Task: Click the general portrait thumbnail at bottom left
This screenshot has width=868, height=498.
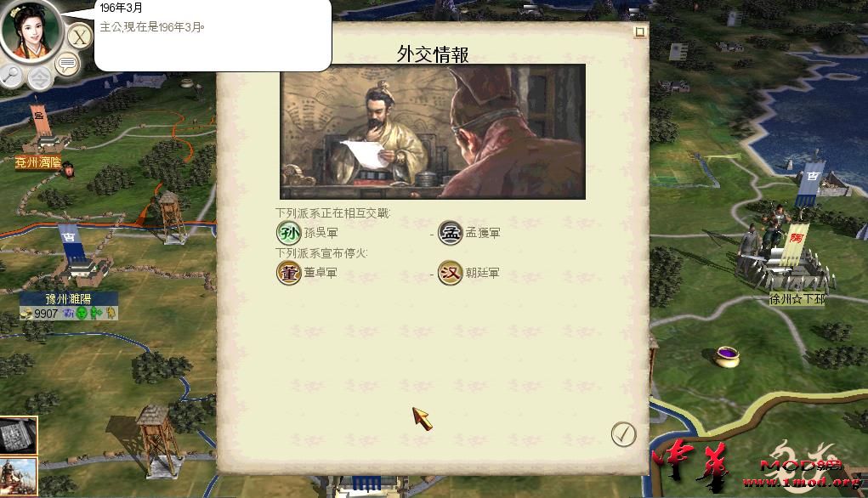Action: click(x=18, y=477)
